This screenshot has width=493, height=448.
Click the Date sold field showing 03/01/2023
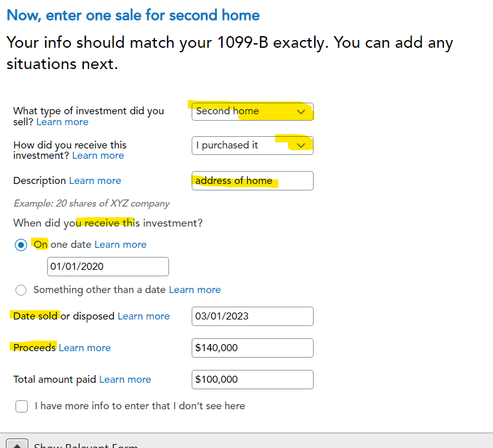pyautogui.click(x=252, y=316)
